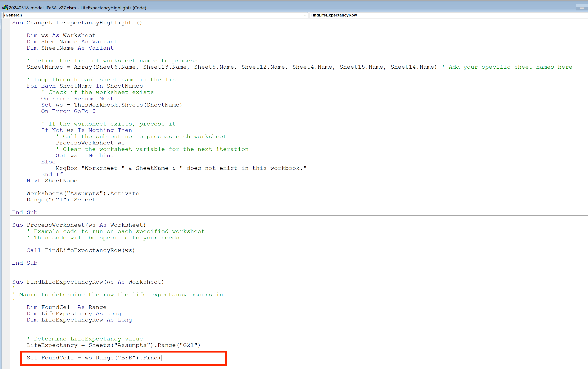Click the 'Call FindLifeExpectancyRow(ws)' line
The height and width of the screenshot is (369, 588).
81,250
